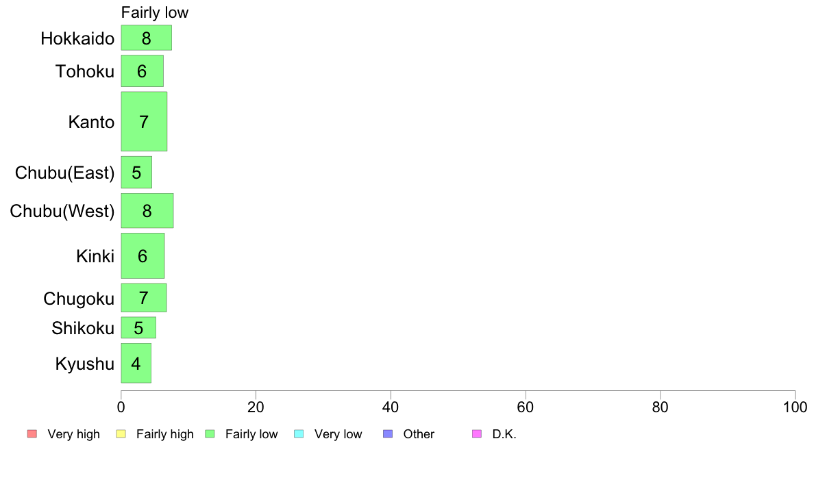Click the 100 tick label on x-axis
Screen dimensions: 814x504
[x=795, y=407]
